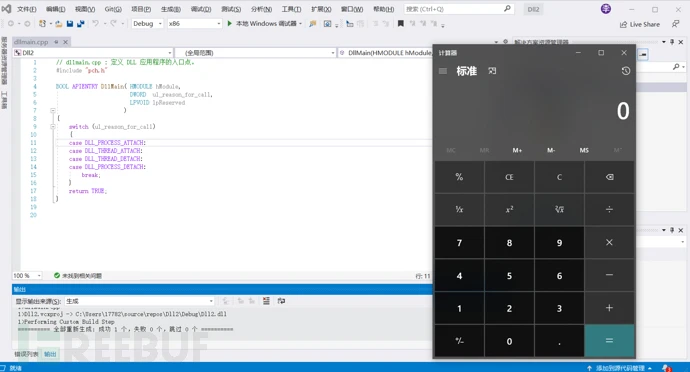Open the 文件(F) File menu

click(27, 9)
